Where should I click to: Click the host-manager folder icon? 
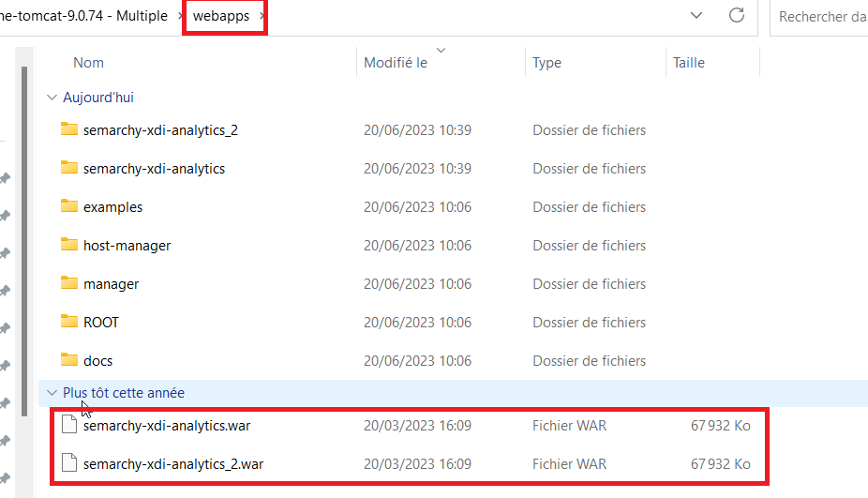tap(69, 244)
